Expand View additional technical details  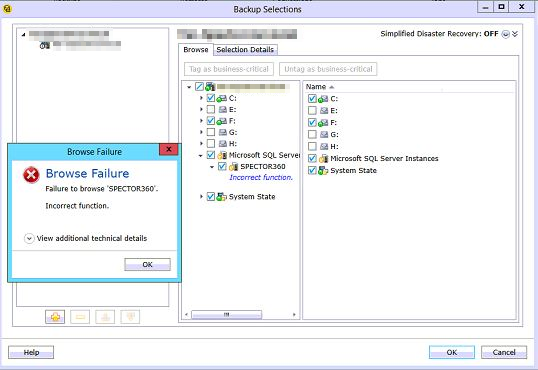coord(29,239)
